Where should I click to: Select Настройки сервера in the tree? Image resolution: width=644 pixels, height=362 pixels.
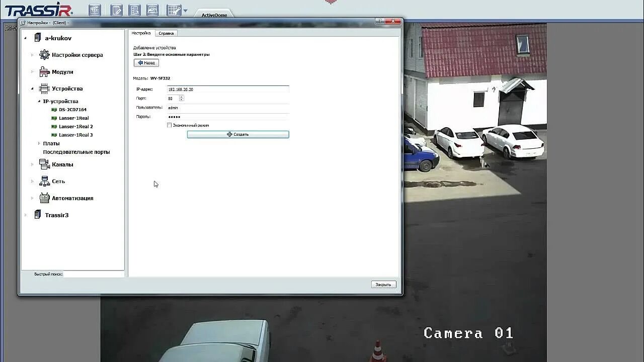pyautogui.click(x=77, y=55)
